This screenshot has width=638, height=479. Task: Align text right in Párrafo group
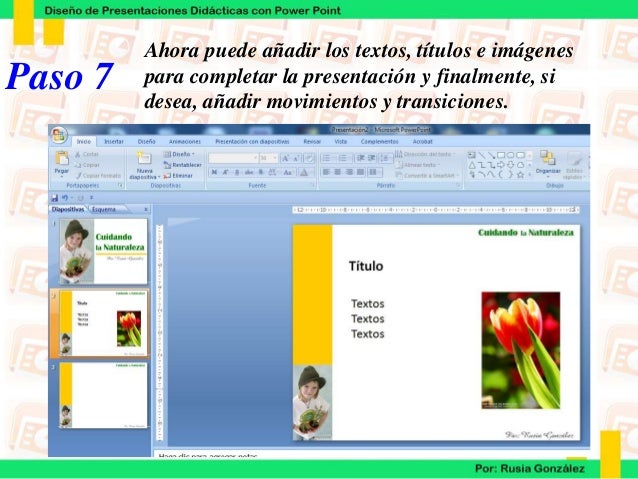tap(349, 173)
